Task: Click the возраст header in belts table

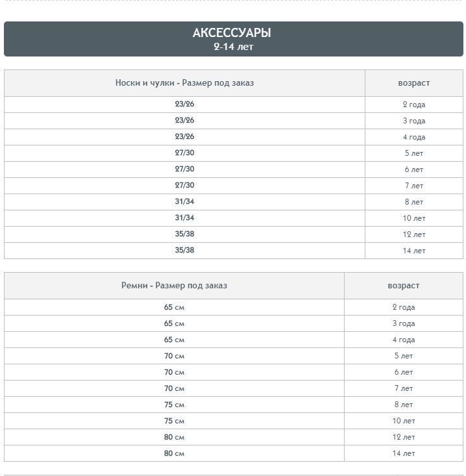Action: (x=403, y=286)
